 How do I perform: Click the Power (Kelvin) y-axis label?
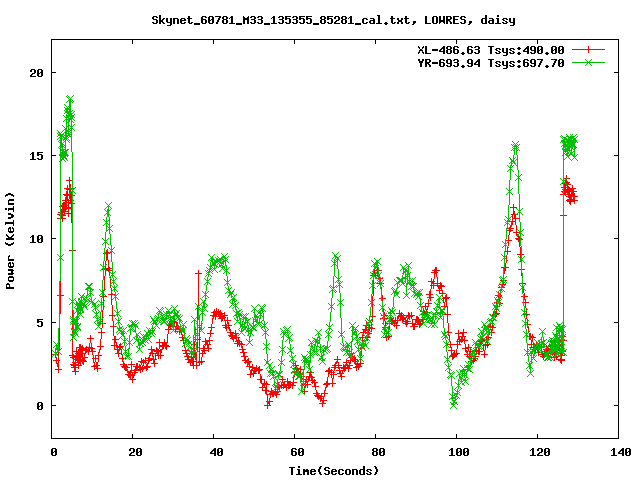pyautogui.click(x=10, y=241)
